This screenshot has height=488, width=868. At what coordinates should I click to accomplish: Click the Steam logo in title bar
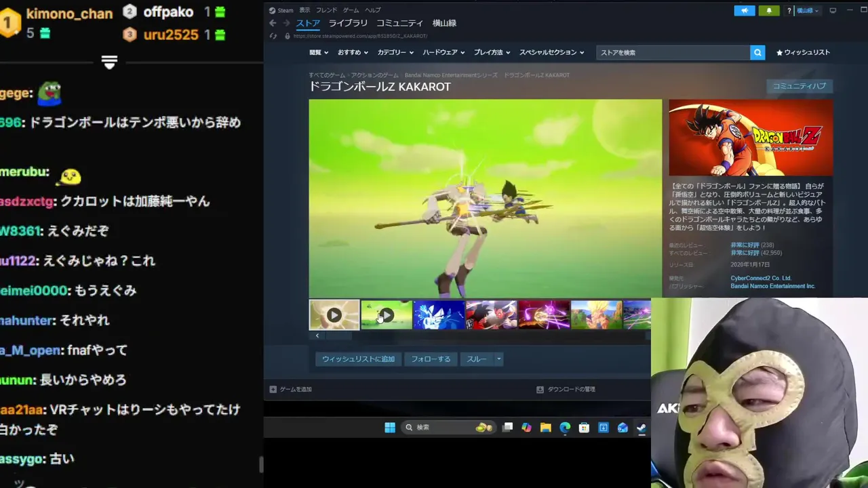click(272, 10)
